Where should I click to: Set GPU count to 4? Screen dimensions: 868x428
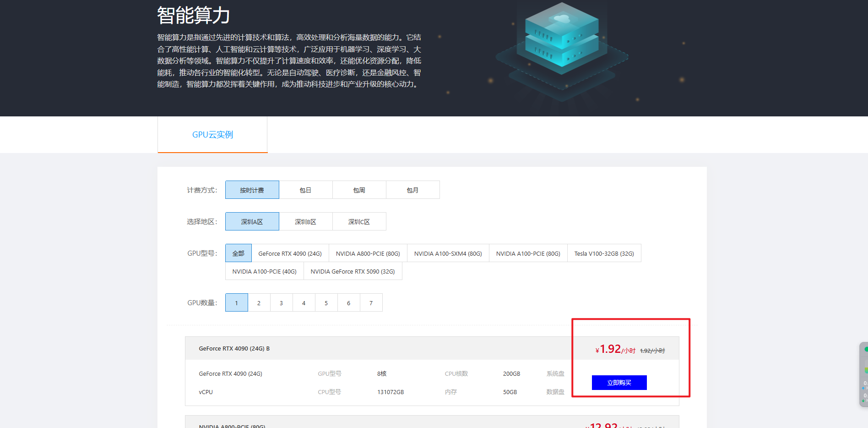pos(304,303)
